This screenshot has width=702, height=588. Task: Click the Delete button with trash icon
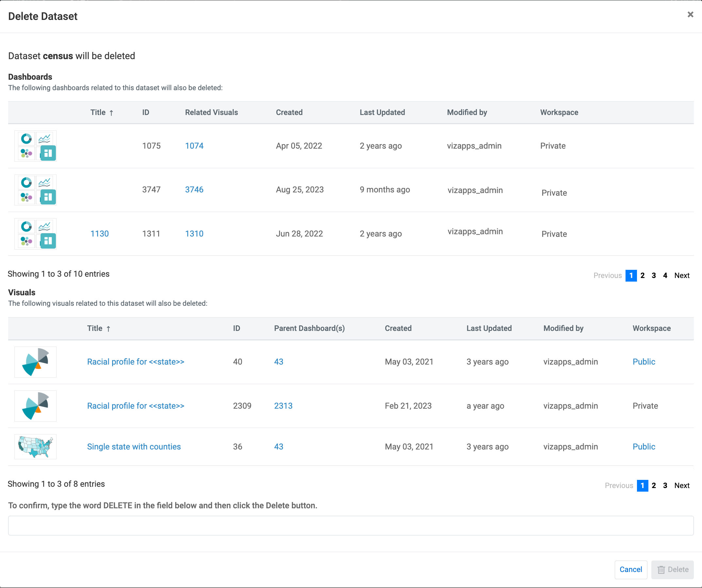[672, 570]
